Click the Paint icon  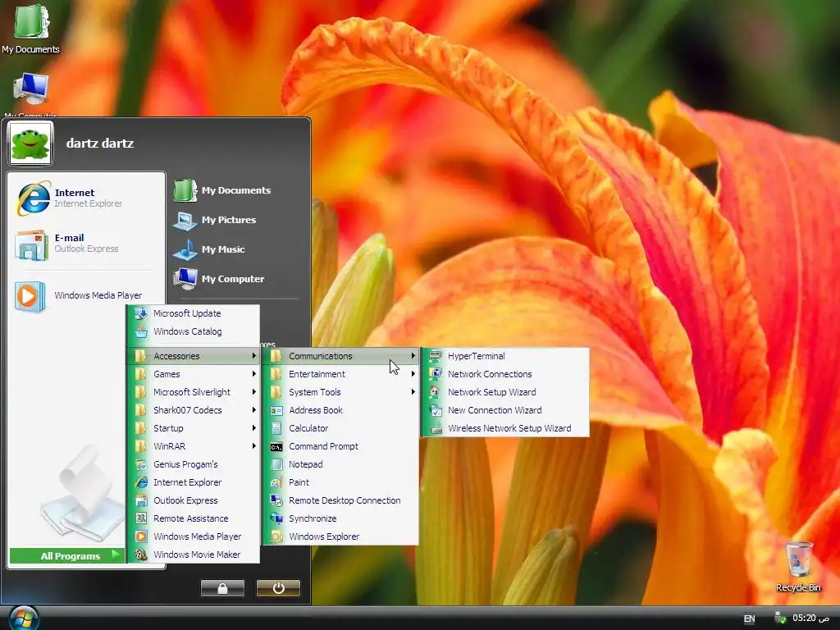tap(276, 482)
